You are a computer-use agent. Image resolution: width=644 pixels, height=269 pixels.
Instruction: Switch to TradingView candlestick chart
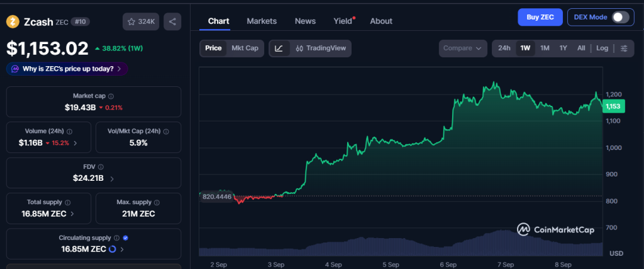[321, 49]
